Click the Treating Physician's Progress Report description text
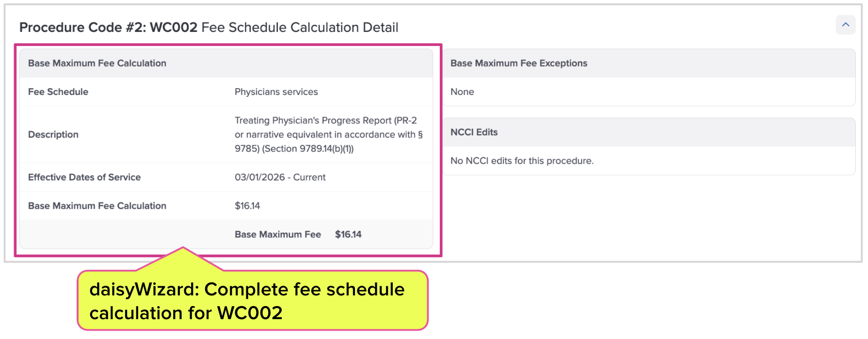The height and width of the screenshot is (339, 868). tap(325, 121)
